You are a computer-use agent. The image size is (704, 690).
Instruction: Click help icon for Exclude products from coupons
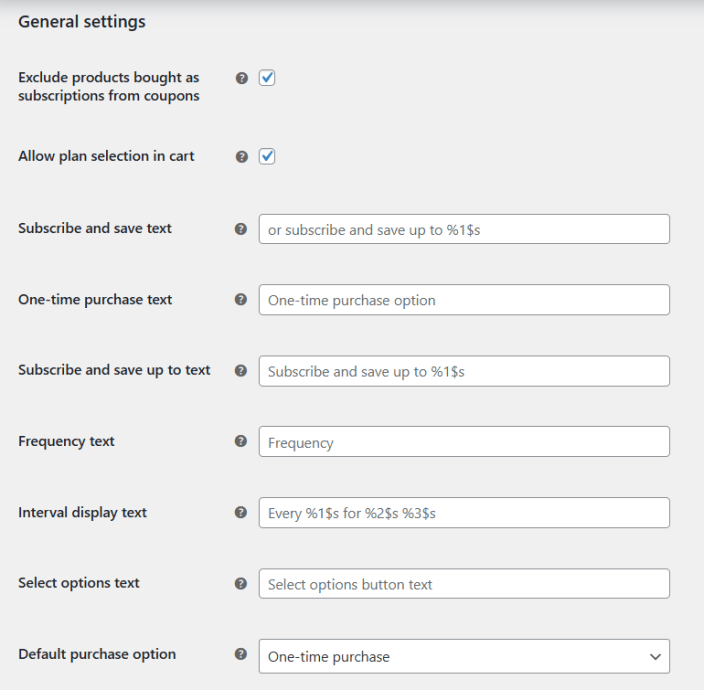[241, 78]
